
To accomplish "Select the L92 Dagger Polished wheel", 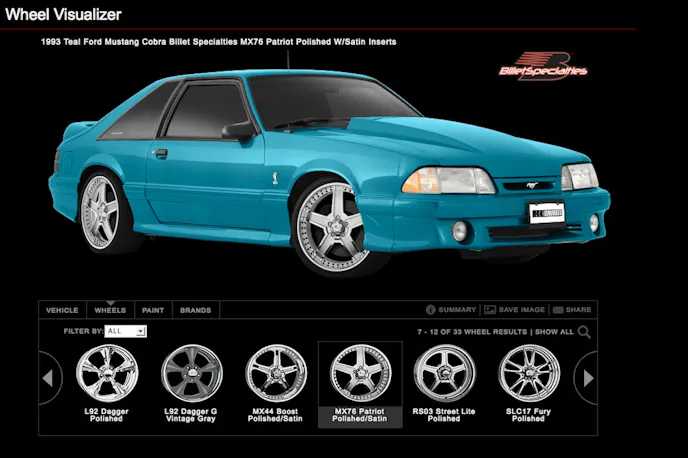I will 107,372.
